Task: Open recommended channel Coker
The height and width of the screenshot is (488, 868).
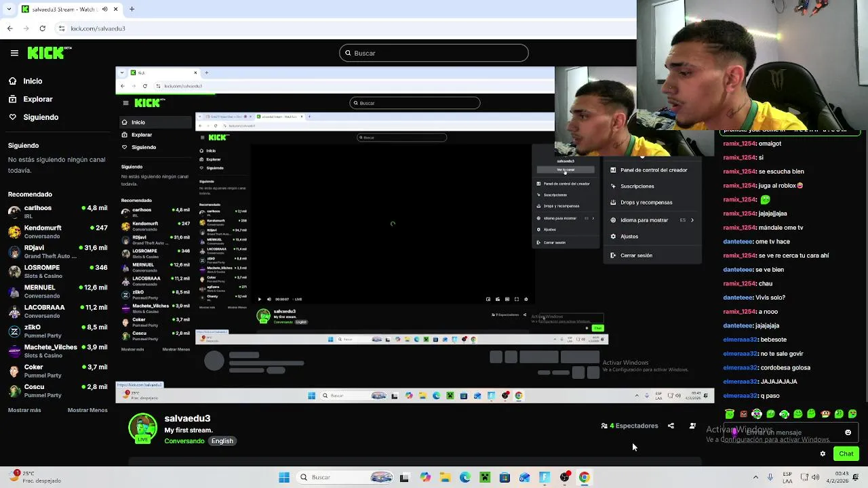Action: click(57, 371)
